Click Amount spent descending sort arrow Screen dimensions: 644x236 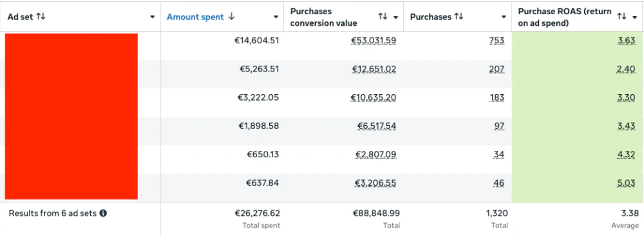tap(232, 17)
